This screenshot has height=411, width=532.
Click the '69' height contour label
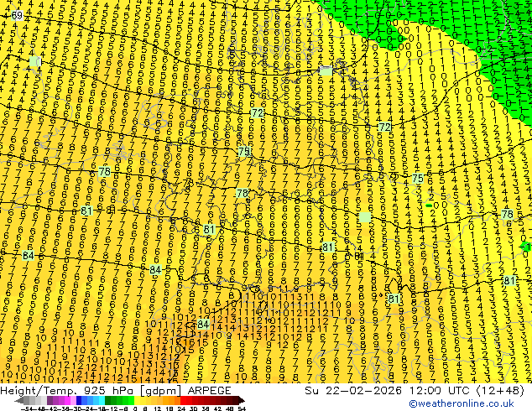[17, 16]
